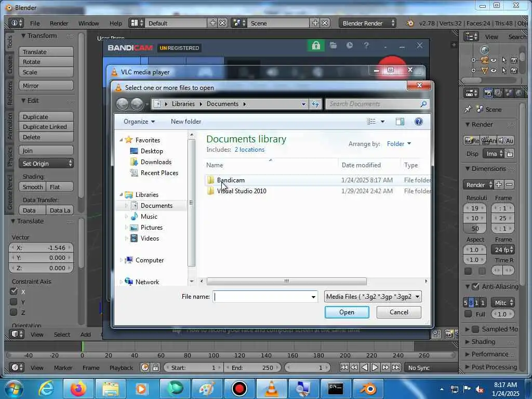Open Bandicam clock scheduler icon
Image resolution: width=532 pixels, height=399 pixels.
(350, 46)
